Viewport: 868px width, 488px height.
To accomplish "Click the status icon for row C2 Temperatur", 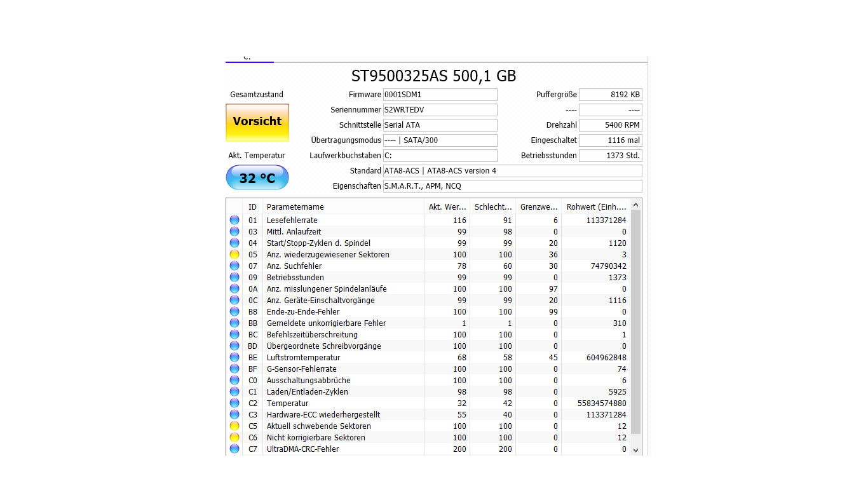I will point(234,403).
